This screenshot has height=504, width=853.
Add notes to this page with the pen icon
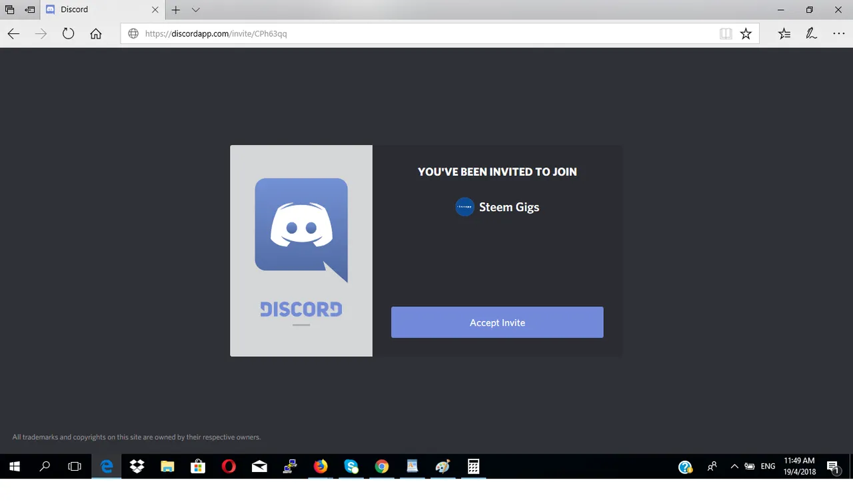coord(811,34)
